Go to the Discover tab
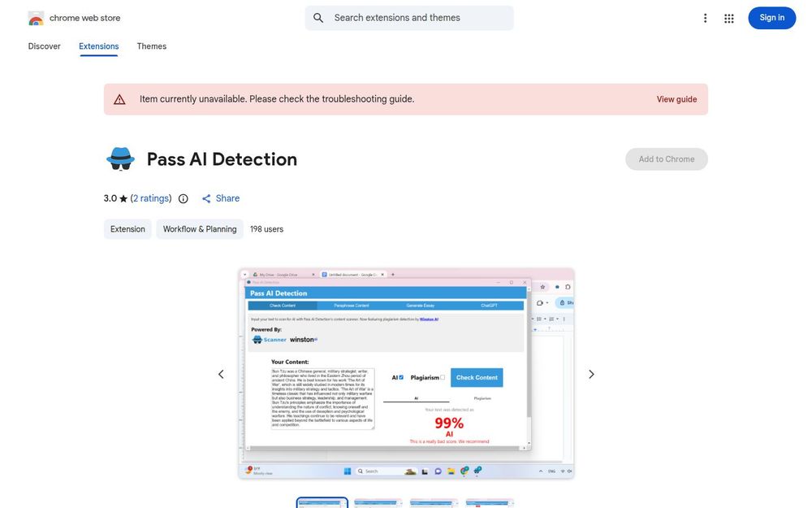Viewport: 812px width, 508px height. (44, 46)
